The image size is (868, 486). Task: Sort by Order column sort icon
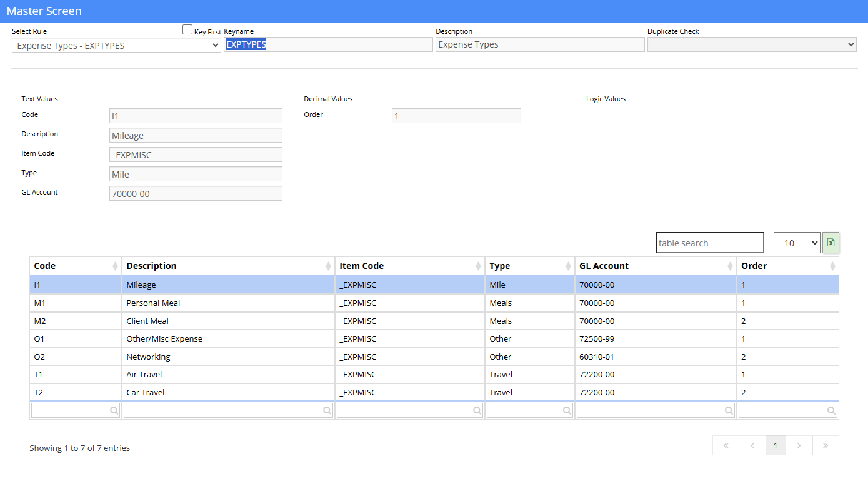pyautogui.click(x=832, y=266)
